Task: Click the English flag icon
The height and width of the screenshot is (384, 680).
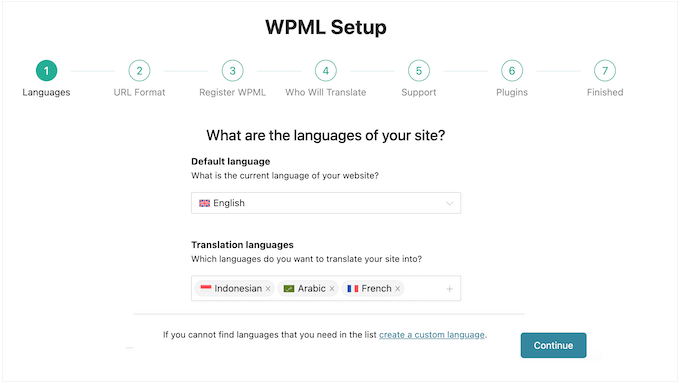Action: [204, 203]
